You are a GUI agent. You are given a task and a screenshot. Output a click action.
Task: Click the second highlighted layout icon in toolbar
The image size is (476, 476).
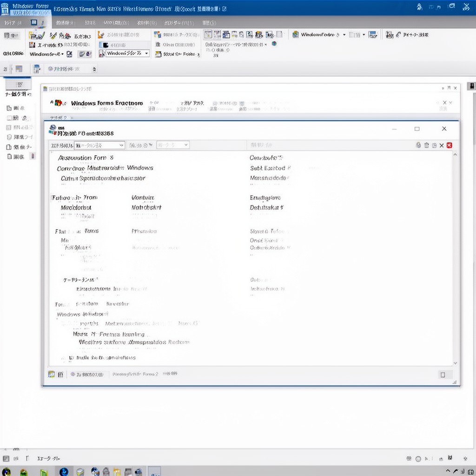point(217,34)
